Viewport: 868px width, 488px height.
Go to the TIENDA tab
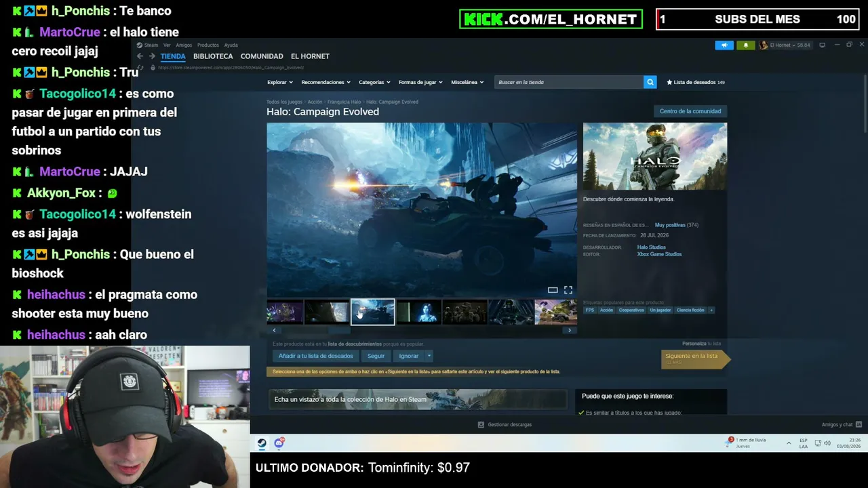[173, 56]
